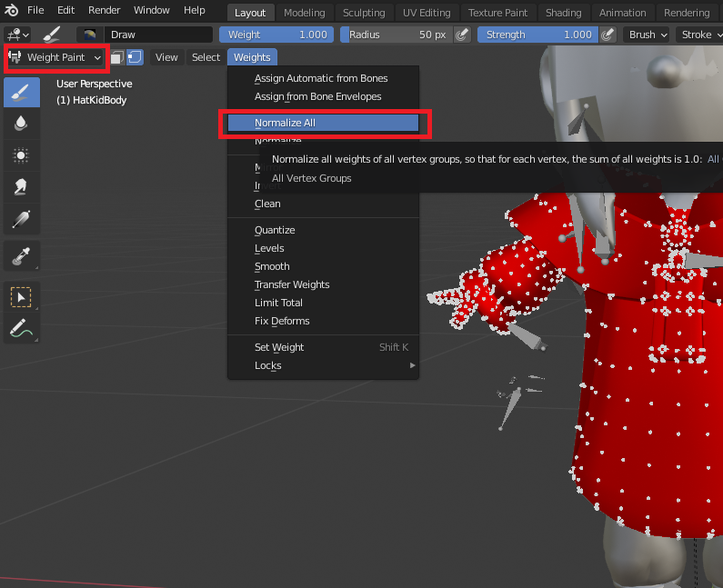
Task: Select the Sample Weight eyedropper tool
Action: click(x=22, y=256)
